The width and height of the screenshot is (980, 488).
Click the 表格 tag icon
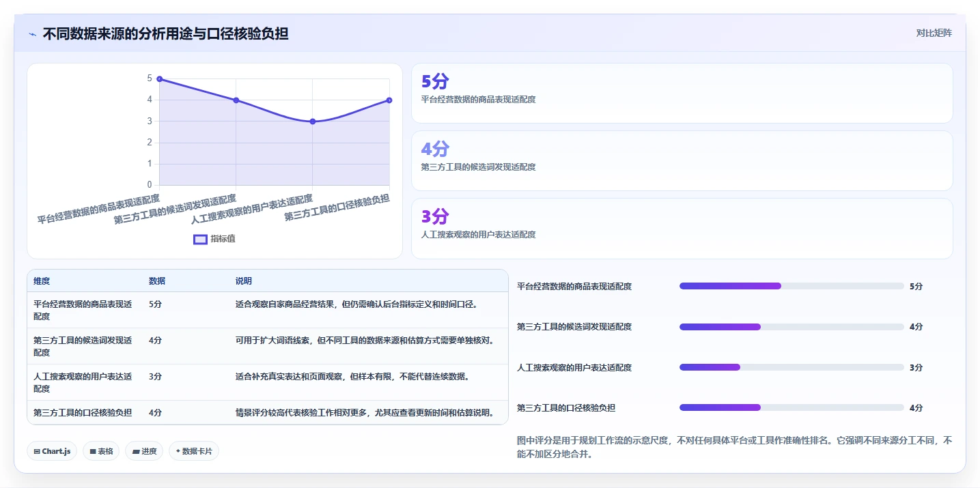tap(92, 451)
